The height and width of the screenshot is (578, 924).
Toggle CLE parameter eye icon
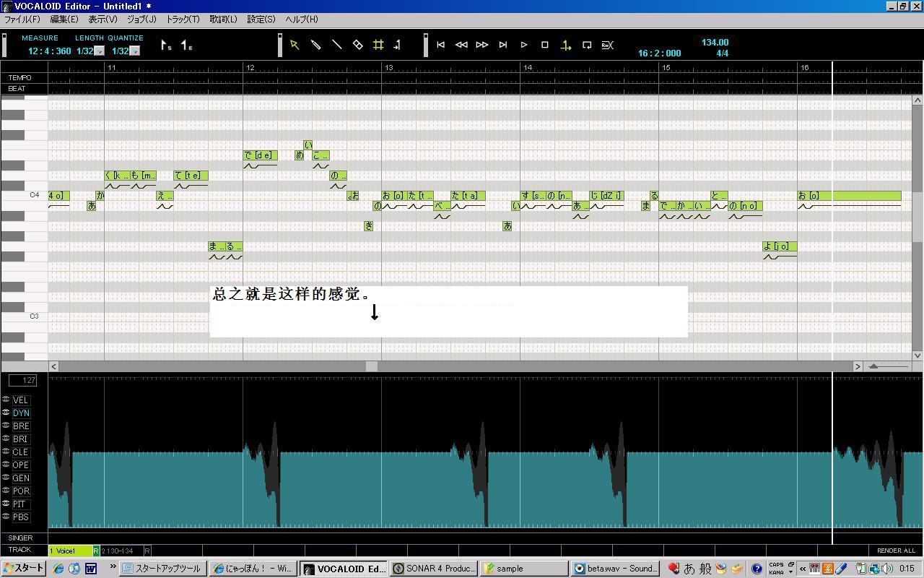[6, 452]
